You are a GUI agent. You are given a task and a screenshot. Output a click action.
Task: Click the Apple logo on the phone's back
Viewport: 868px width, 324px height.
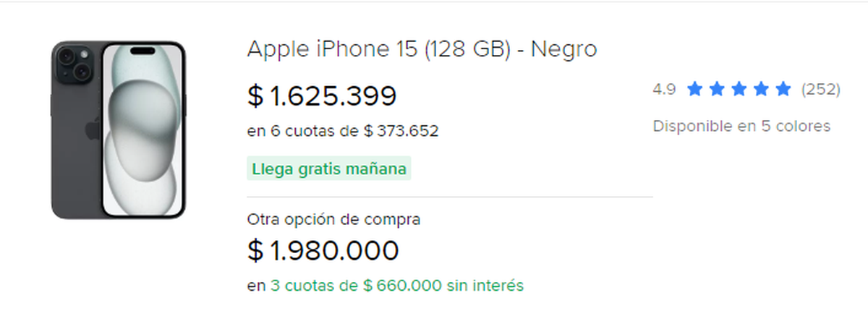coord(93,130)
